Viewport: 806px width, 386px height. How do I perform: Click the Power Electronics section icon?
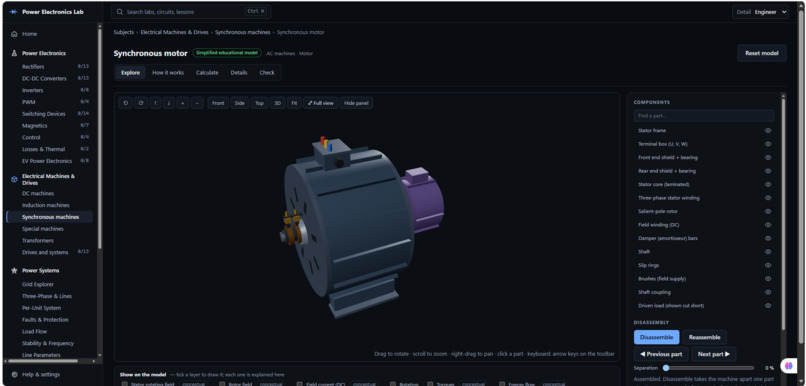(14, 53)
